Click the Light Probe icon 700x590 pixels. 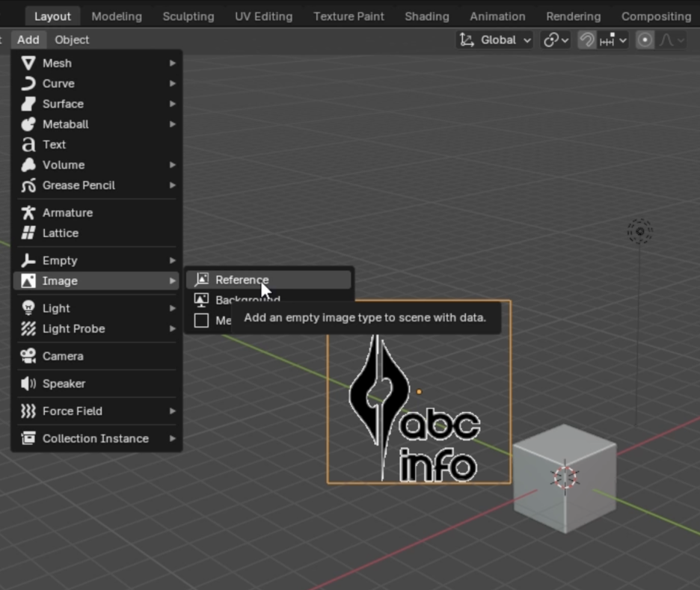28,329
